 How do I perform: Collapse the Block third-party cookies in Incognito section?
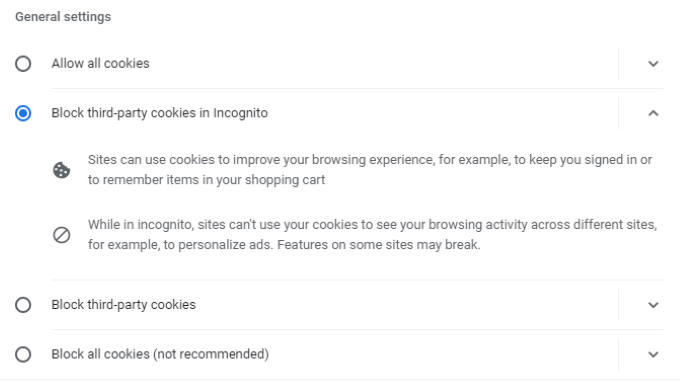click(x=653, y=113)
